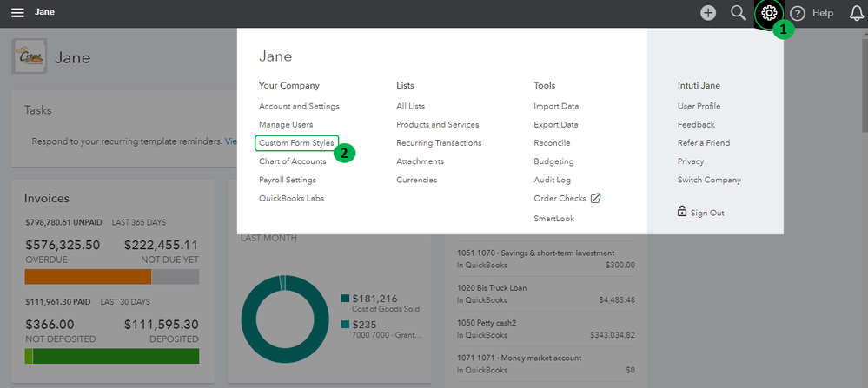Open the hamburger navigation menu
This screenshot has width=868, height=388.
click(x=17, y=13)
